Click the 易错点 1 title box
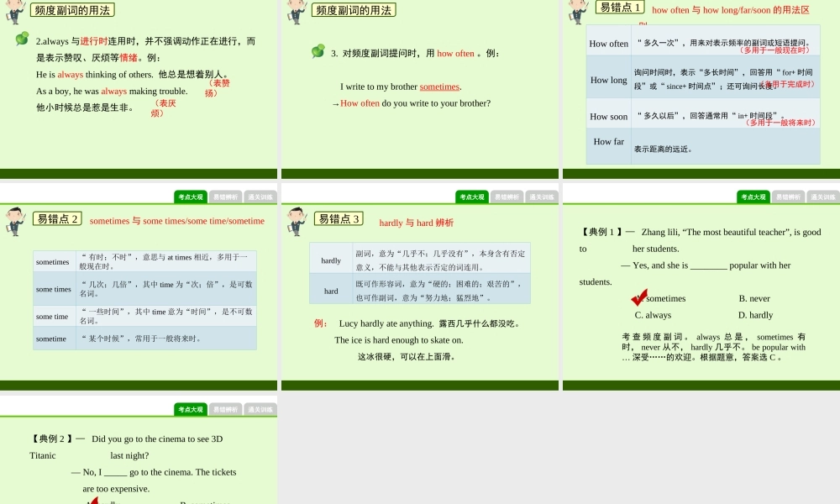The width and height of the screenshot is (840, 504). (620, 7)
